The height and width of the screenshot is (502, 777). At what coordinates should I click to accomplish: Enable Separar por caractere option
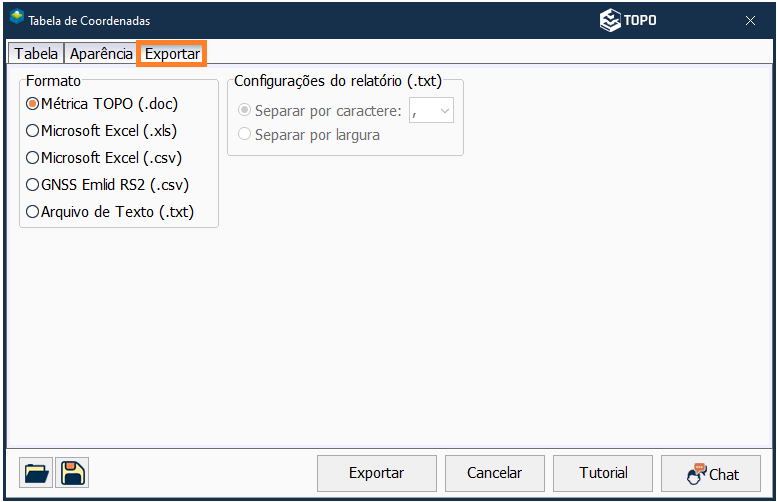[245, 110]
